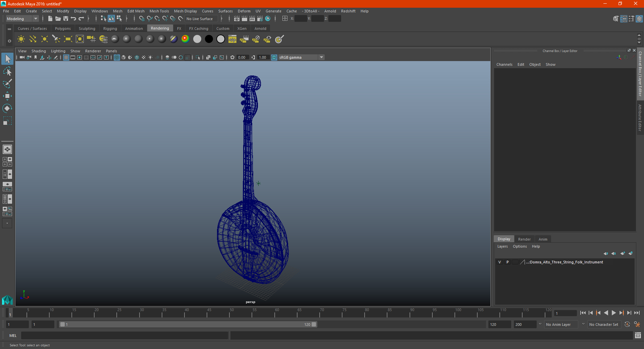
Task: Create a layer from the selected objects
Action: point(631,253)
